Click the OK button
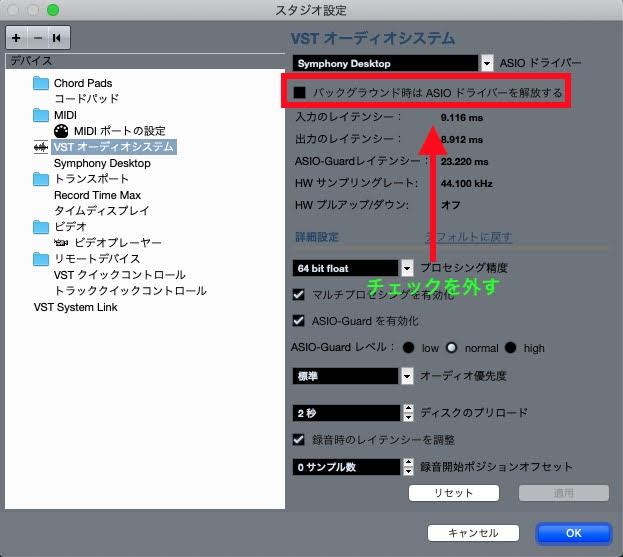 coord(574,533)
